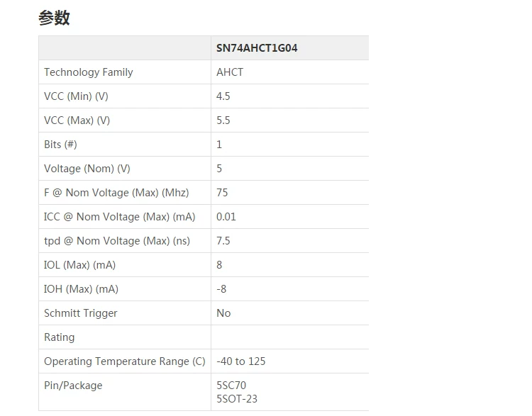
Task: Click the AHCT value cell
Action: click(x=230, y=72)
